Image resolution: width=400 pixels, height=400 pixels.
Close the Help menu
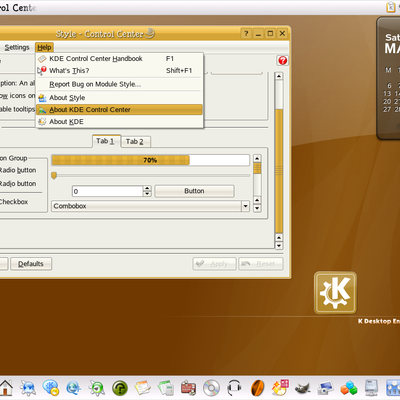click(44, 47)
